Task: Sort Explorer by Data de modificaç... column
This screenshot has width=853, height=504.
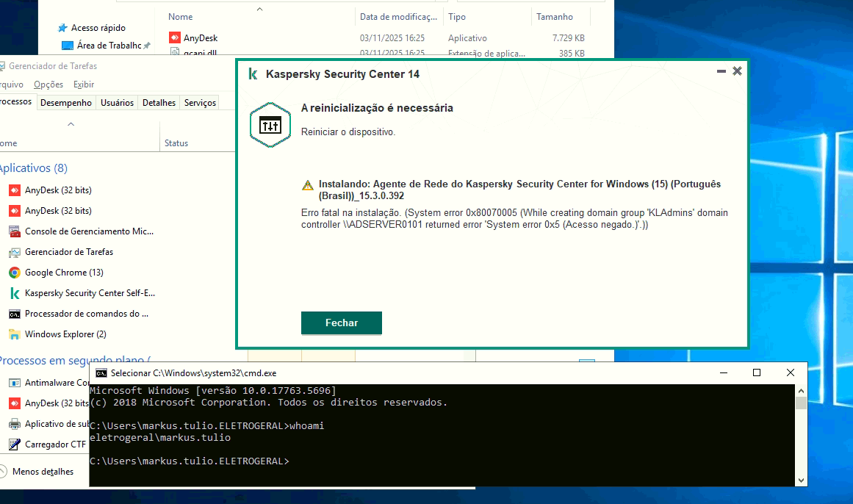Action: pos(398,17)
